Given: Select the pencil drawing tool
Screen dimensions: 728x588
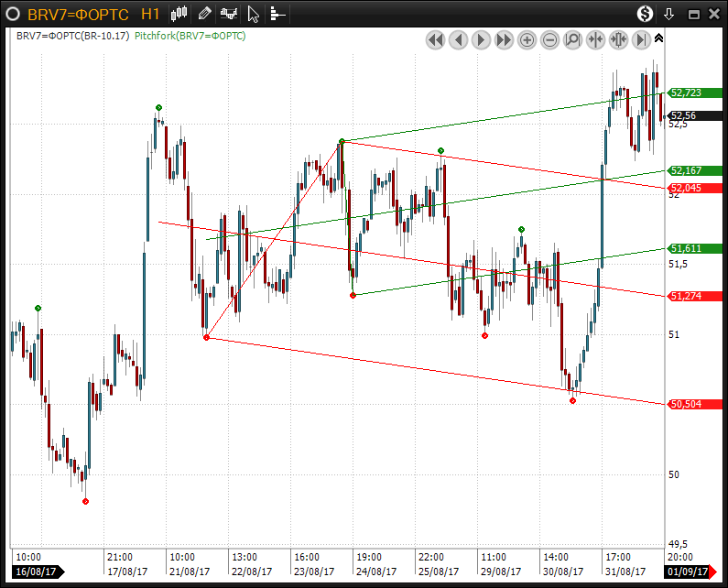Looking at the screenshot, I should click(204, 13).
